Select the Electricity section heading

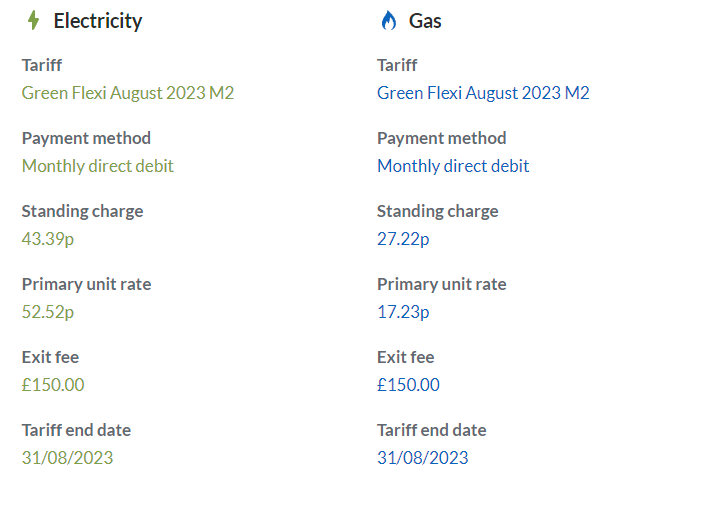(98, 21)
